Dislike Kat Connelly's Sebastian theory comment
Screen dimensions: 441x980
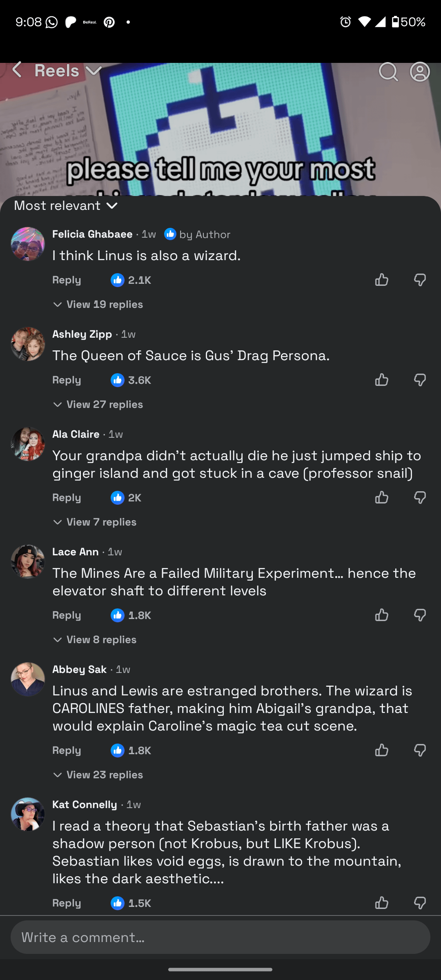pos(420,903)
